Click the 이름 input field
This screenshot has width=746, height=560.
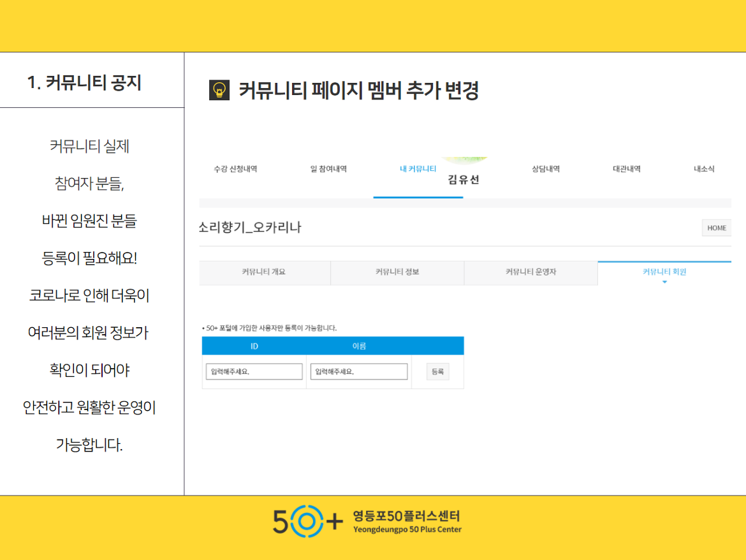coord(359,372)
